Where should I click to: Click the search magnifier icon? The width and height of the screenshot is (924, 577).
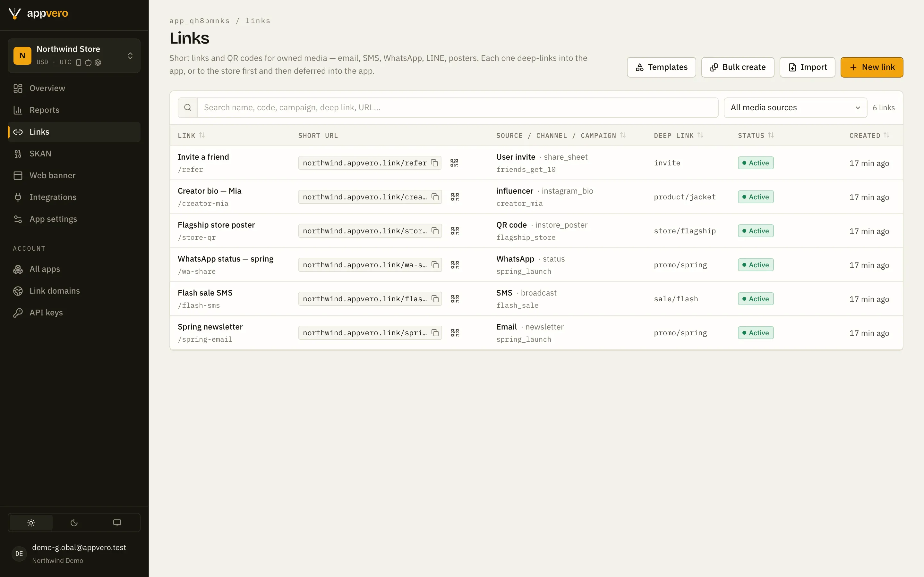[x=187, y=108]
